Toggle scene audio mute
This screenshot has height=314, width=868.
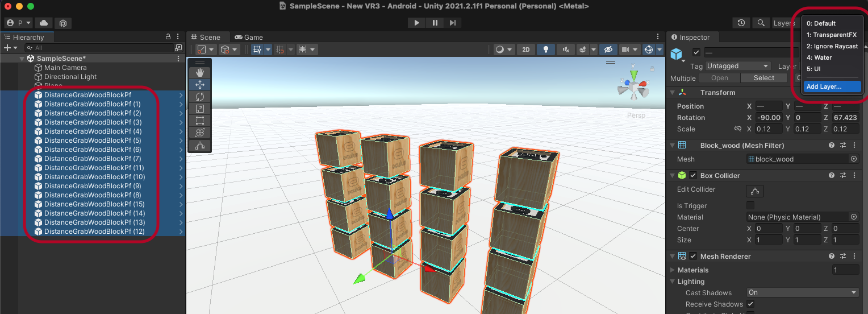566,49
